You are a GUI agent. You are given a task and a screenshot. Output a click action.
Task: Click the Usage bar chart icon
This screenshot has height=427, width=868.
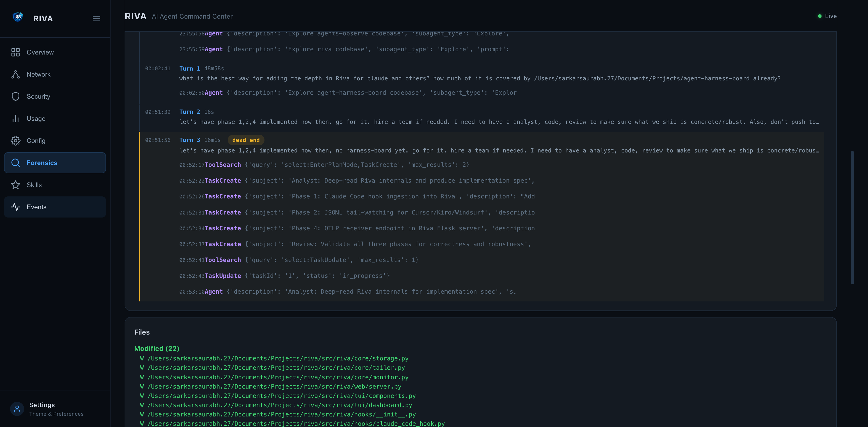tap(16, 119)
